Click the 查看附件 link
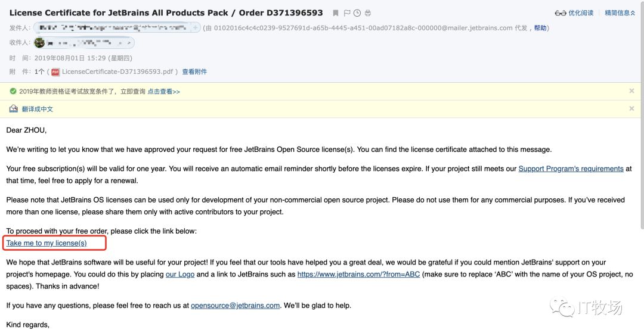 coord(194,72)
